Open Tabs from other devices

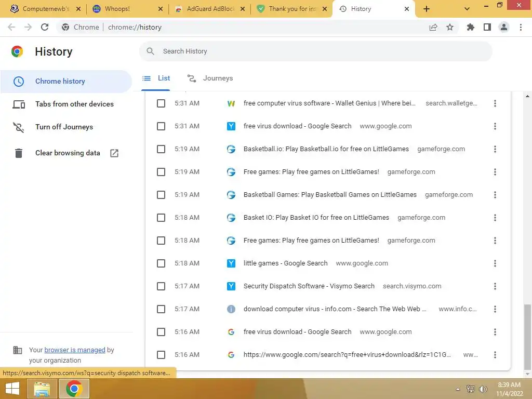tap(66, 104)
